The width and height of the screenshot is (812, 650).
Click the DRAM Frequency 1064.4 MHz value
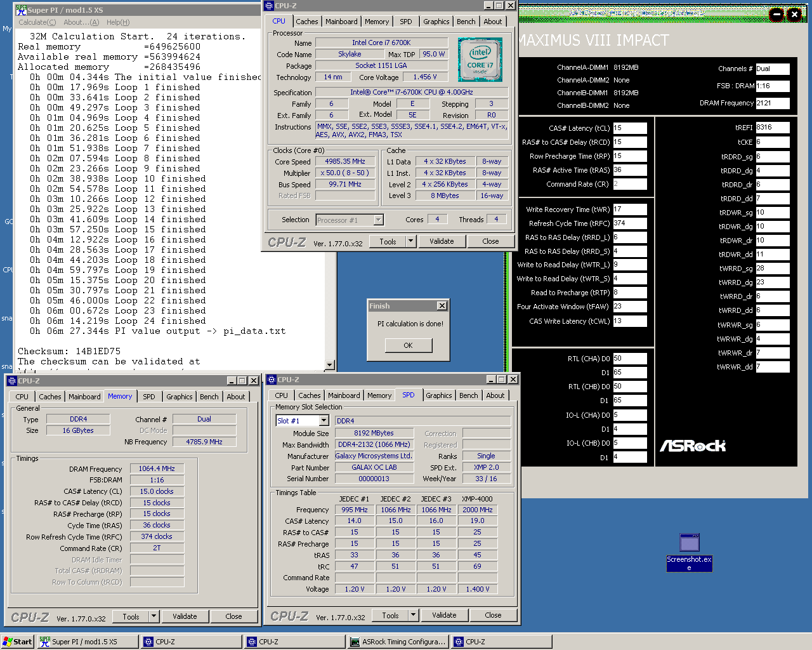tap(157, 468)
